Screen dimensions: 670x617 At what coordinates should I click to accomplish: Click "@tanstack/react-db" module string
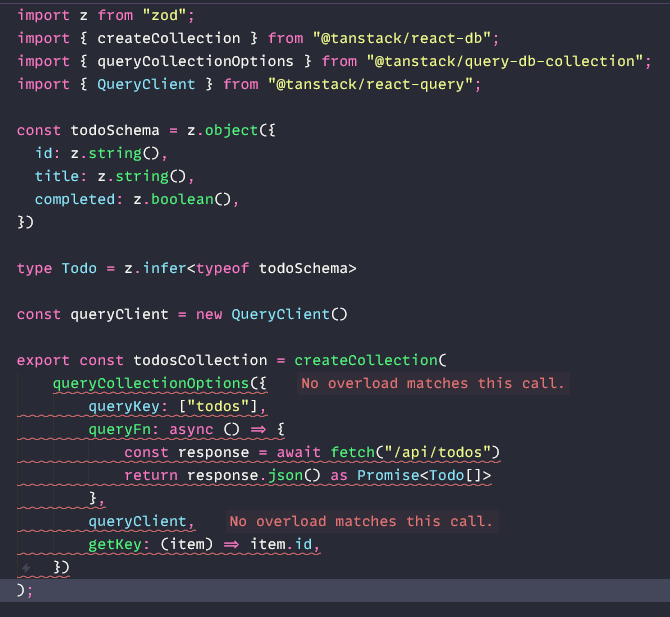[x=402, y=38]
